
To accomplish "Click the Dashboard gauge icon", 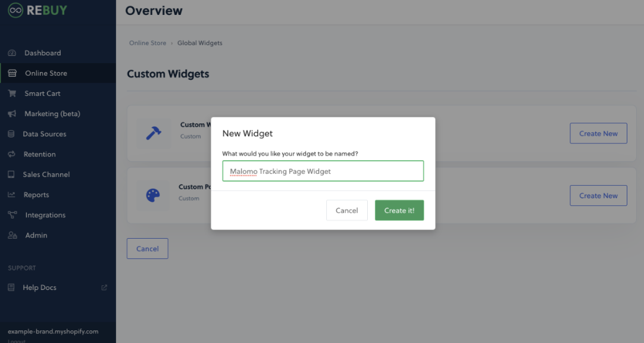I will pyautogui.click(x=12, y=53).
